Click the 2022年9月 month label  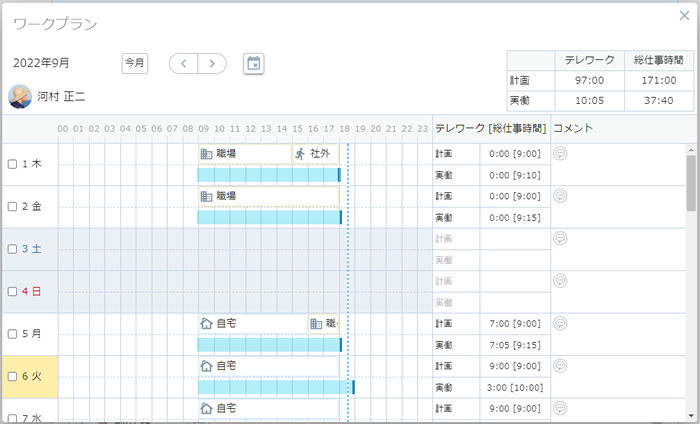tap(41, 63)
